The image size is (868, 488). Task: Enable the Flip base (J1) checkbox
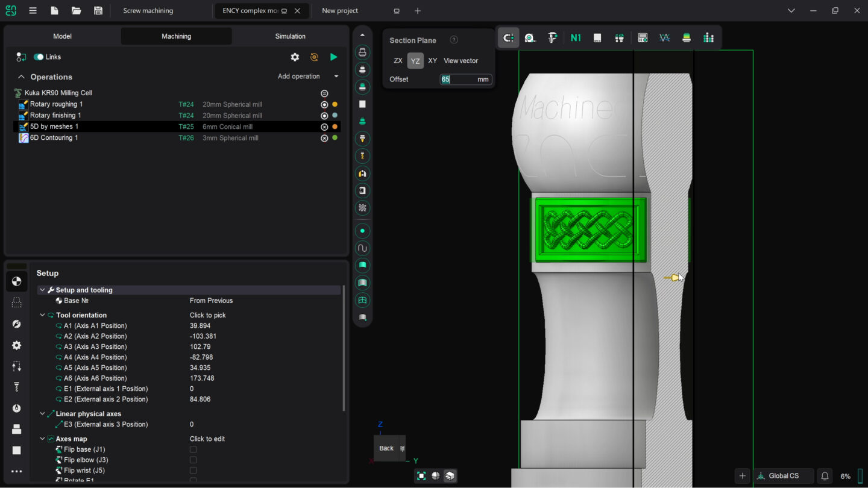193,449
